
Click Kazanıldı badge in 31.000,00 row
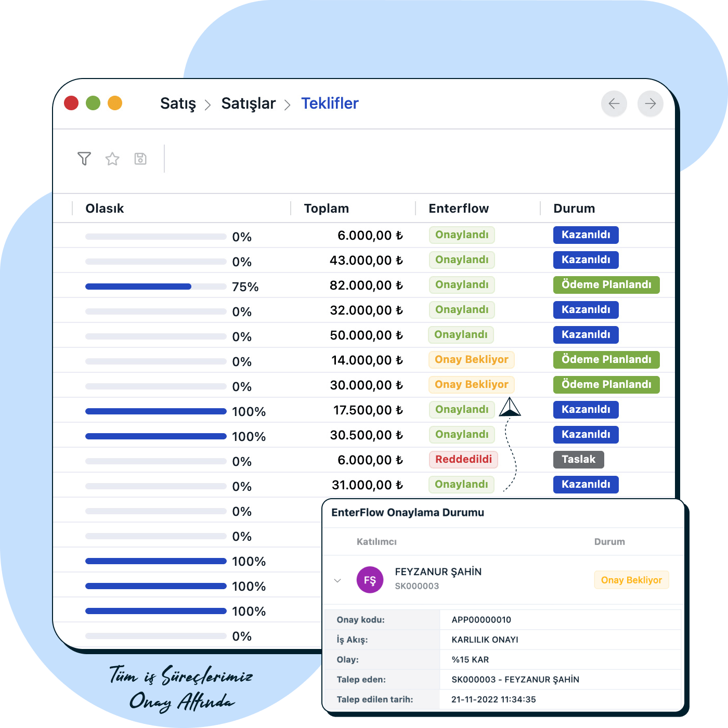[586, 484]
